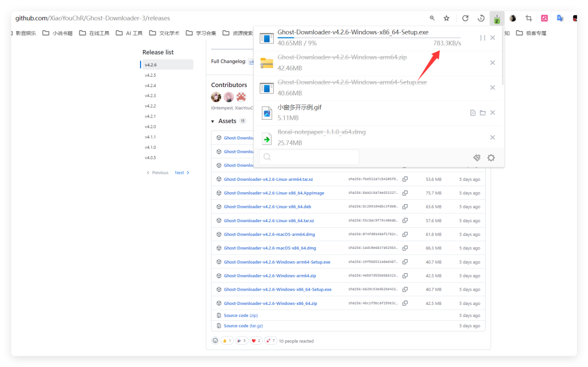Copy sha256 of macOS-arm64.dmg
This screenshot has height=367, width=588.
point(405,234)
